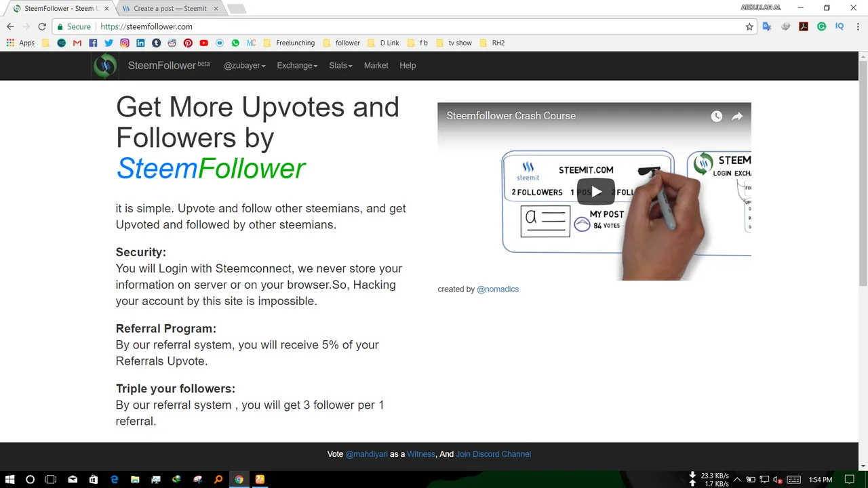868x488 pixels.
Task: Open File Explorer from the taskbar
Action: pyautogui.click(x=135, y=479)
